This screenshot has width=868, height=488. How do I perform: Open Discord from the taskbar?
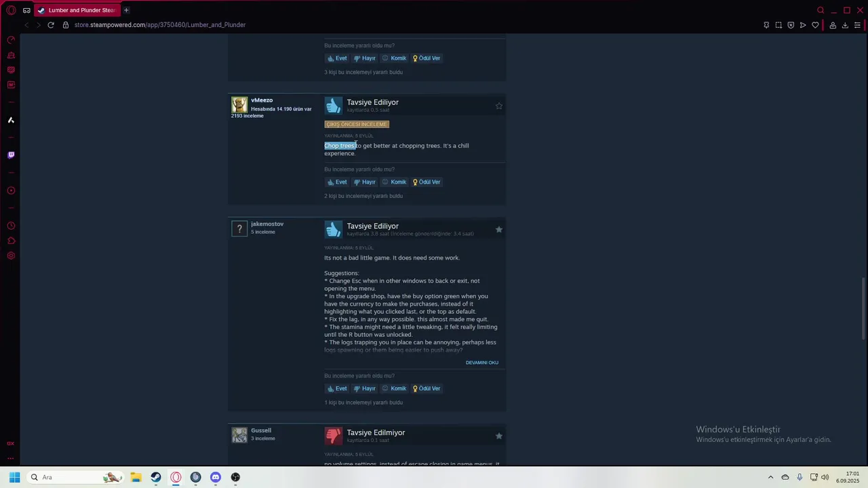pyautogui.click(x=216, y=477)
